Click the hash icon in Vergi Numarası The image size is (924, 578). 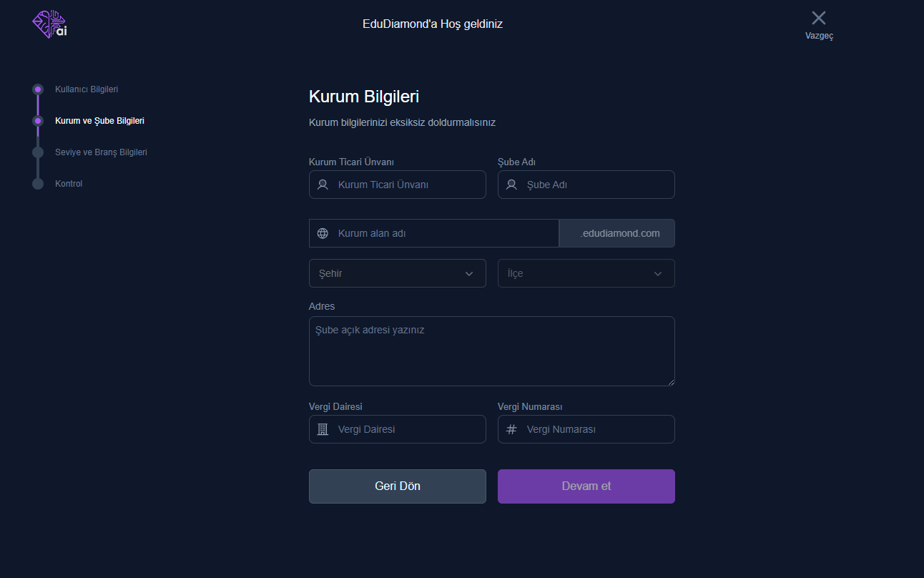point(512,429)
